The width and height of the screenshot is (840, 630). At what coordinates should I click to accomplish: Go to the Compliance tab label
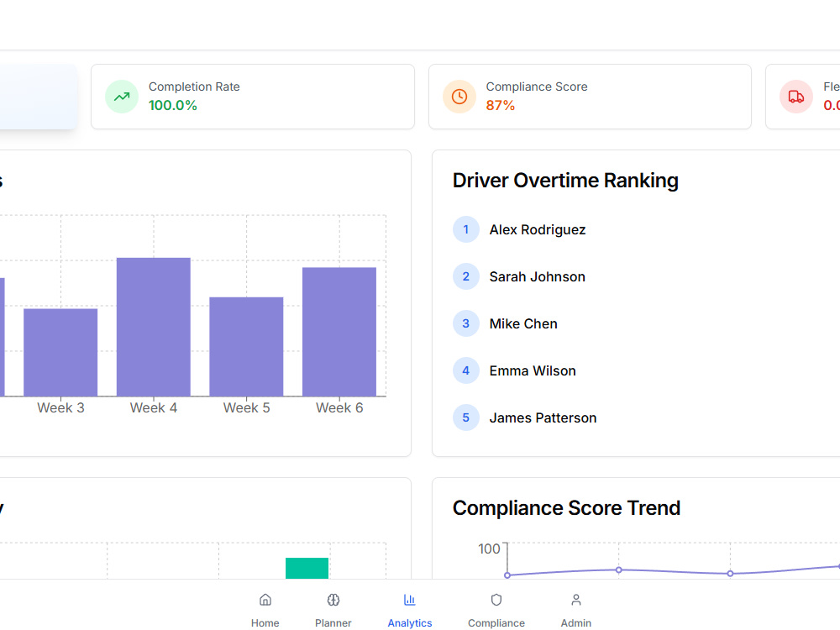click(x=496, y=622)
